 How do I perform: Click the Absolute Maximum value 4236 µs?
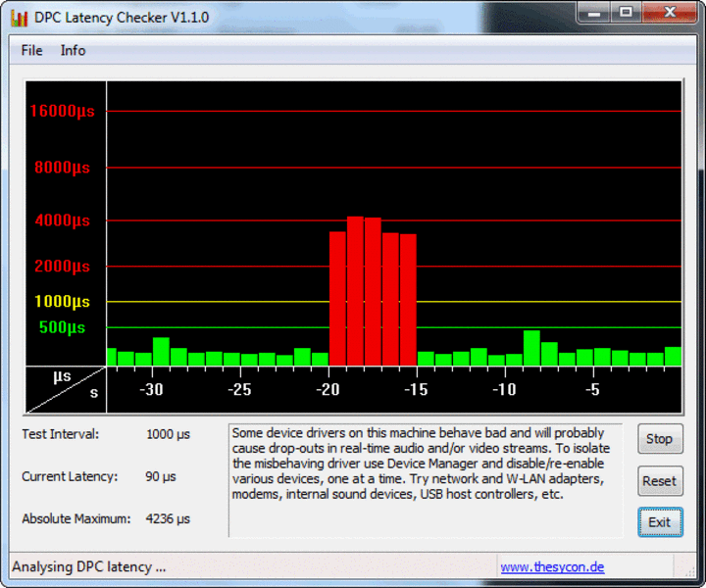pos(168,518)
